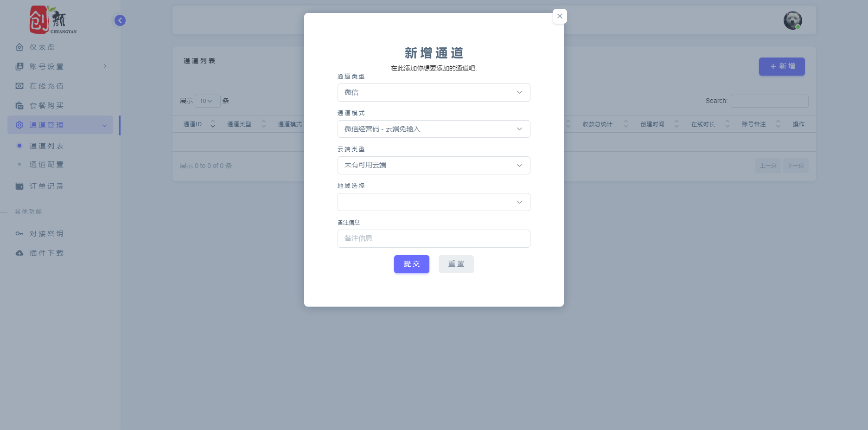
Task: Toggle the 通道管理 chevron arrow
Action: click(x=104, y=125)
